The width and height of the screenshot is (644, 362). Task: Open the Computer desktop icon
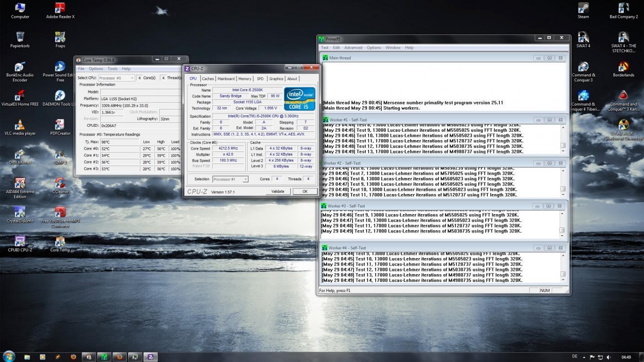20,11
